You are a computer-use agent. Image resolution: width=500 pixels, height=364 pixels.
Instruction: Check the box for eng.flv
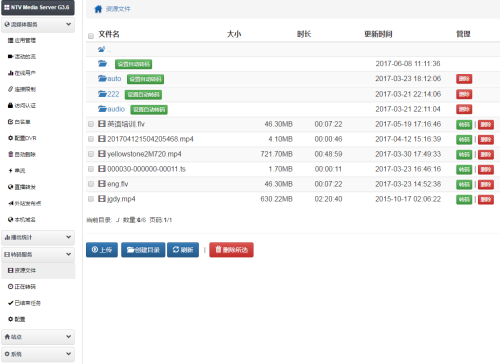pyautogui.click(x=91, y=184)
